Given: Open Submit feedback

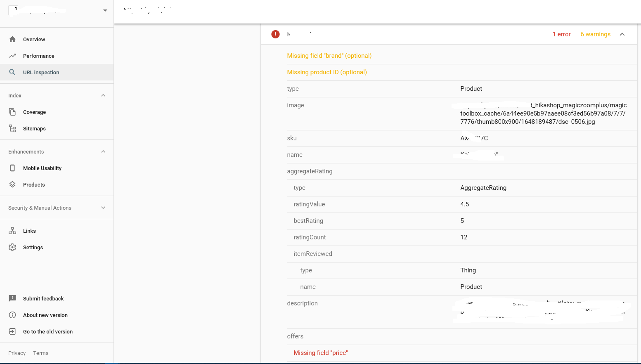Looking at the screenshot, I should (43, 298).
